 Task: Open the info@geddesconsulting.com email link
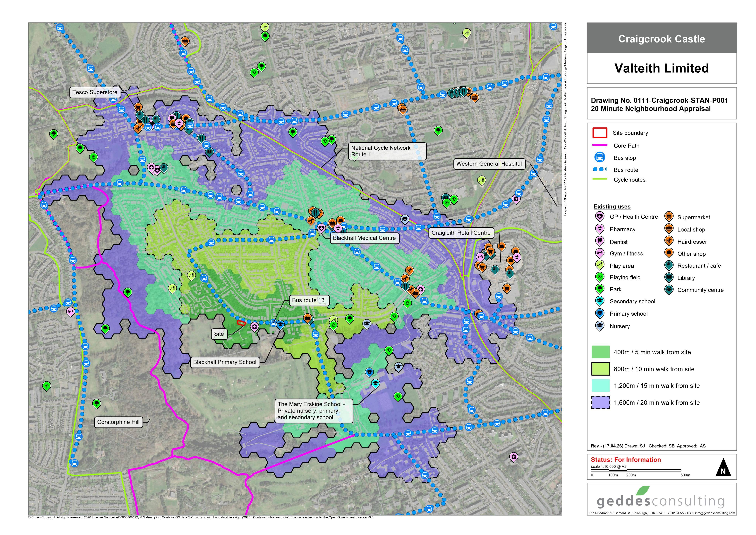(715, 513)
